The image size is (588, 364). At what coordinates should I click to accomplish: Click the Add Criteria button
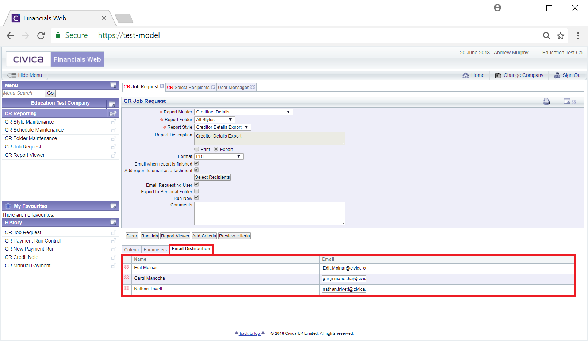pyautogui.click(x=204, y=236)
